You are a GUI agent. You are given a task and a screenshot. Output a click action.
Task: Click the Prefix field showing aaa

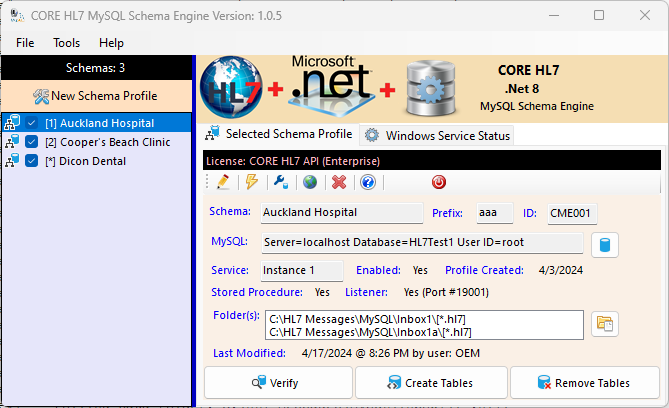pyautogui.click(x=495, y=213)
